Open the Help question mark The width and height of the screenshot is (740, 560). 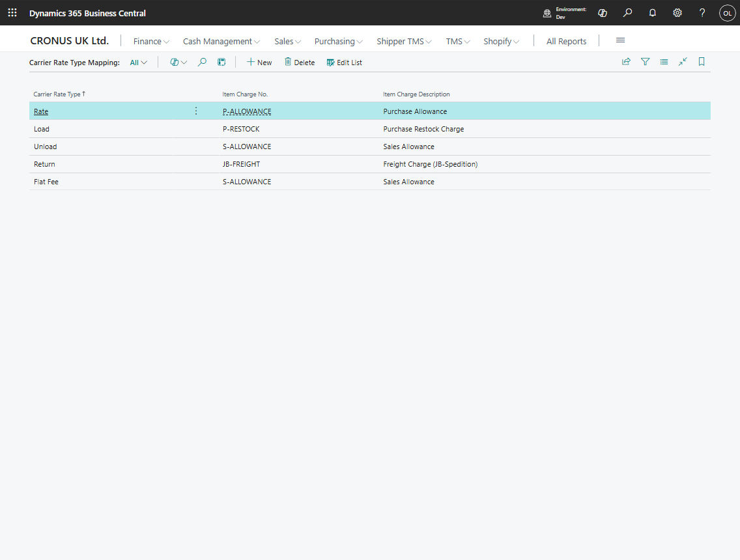pos(702,13)
